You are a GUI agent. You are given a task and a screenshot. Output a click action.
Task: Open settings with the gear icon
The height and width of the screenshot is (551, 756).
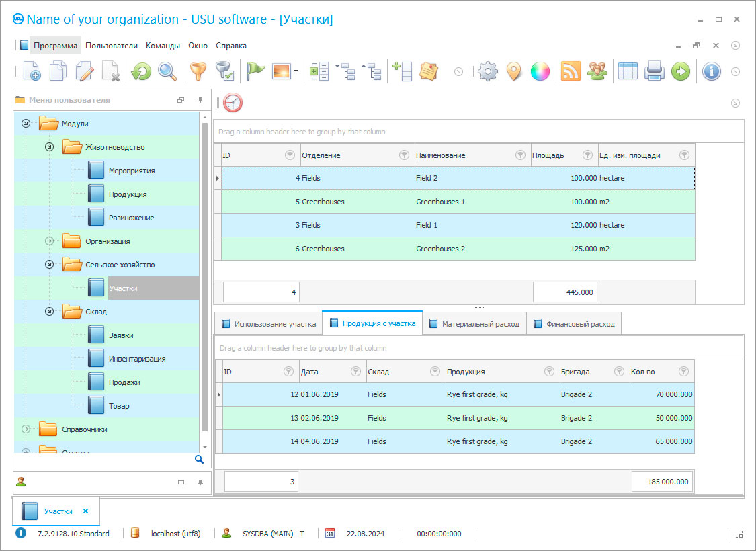click(487, 71)
